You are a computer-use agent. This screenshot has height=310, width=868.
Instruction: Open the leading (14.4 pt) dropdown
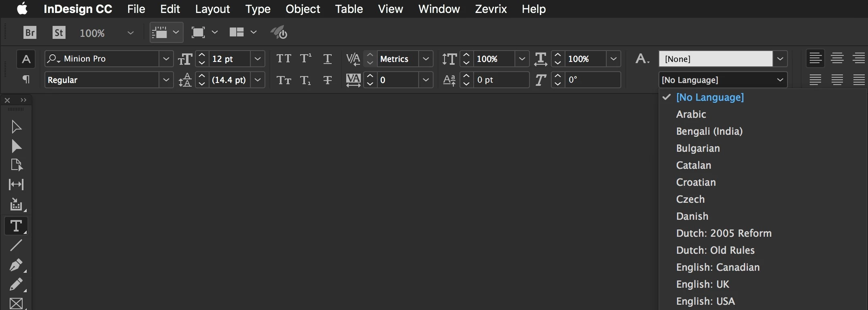click(x=257, y=80)
